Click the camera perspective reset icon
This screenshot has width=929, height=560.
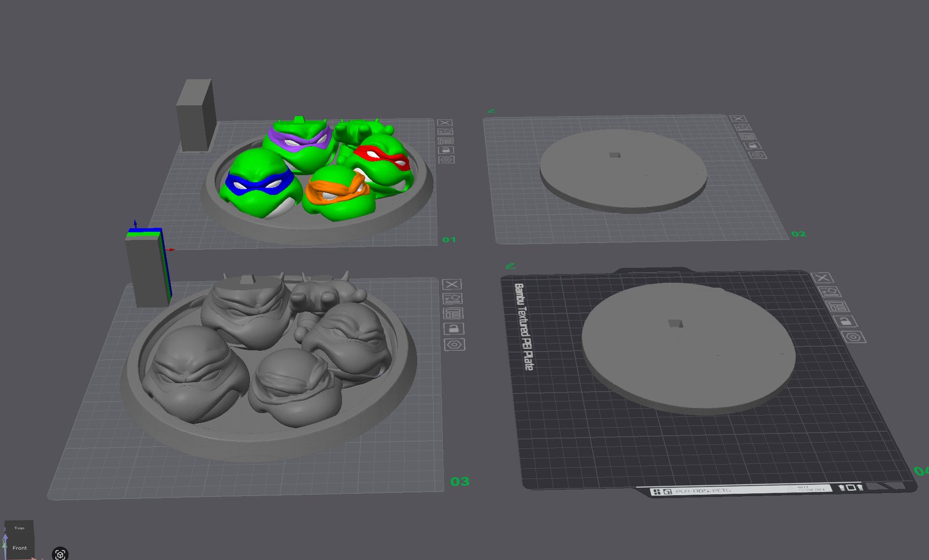[60, 554]
